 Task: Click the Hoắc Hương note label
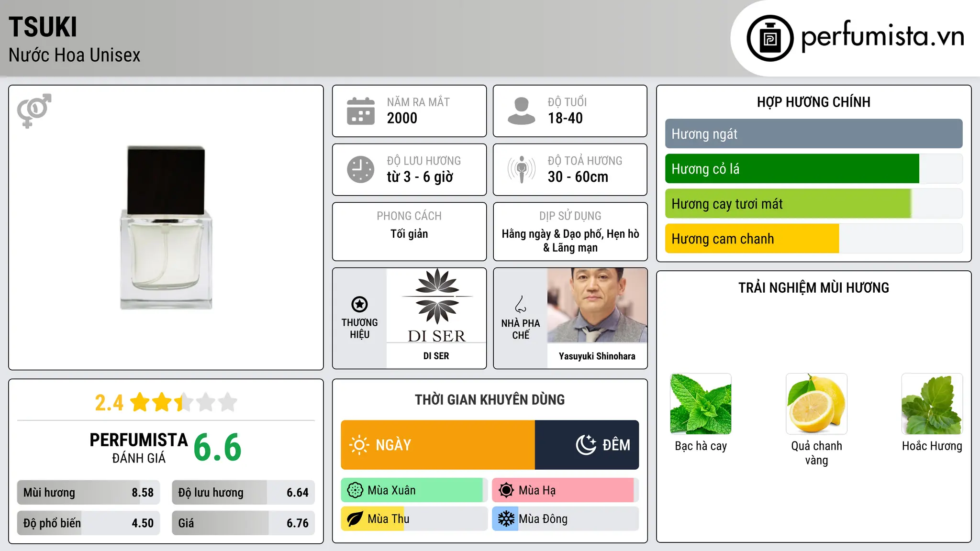(932, 446)
